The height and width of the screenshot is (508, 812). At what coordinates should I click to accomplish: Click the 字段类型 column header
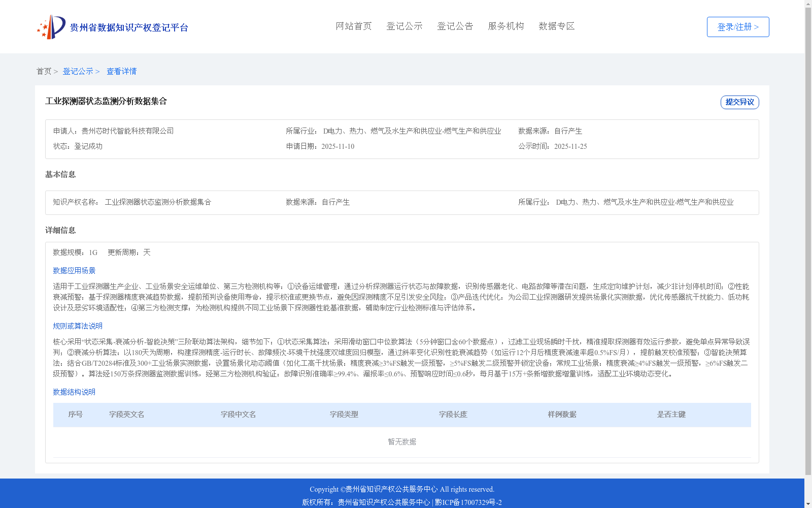(x=344, y=415)
